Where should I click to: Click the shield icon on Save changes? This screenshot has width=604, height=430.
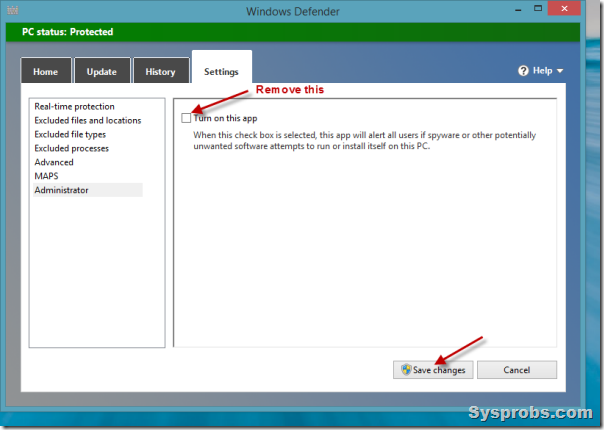click(x=407, y=370)
